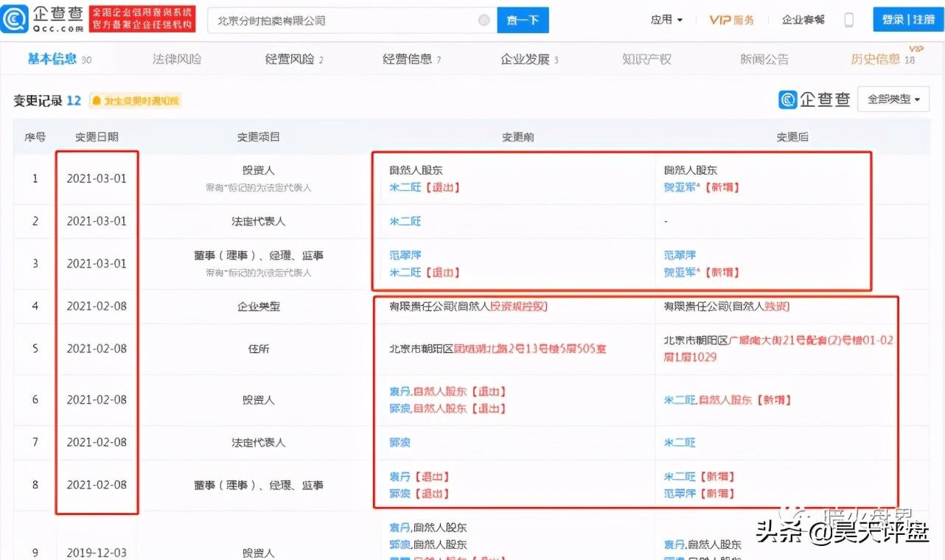945x560 pixels.
Task: Click the 有限责任公司(自然人独资) cell
Action: [x=727, y=306]
